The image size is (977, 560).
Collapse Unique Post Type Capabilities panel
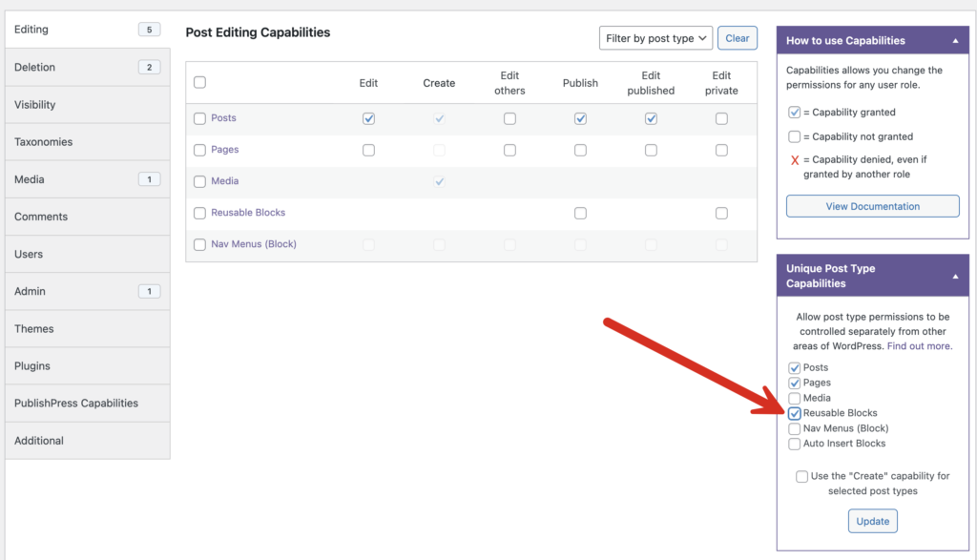coord(955,276)
